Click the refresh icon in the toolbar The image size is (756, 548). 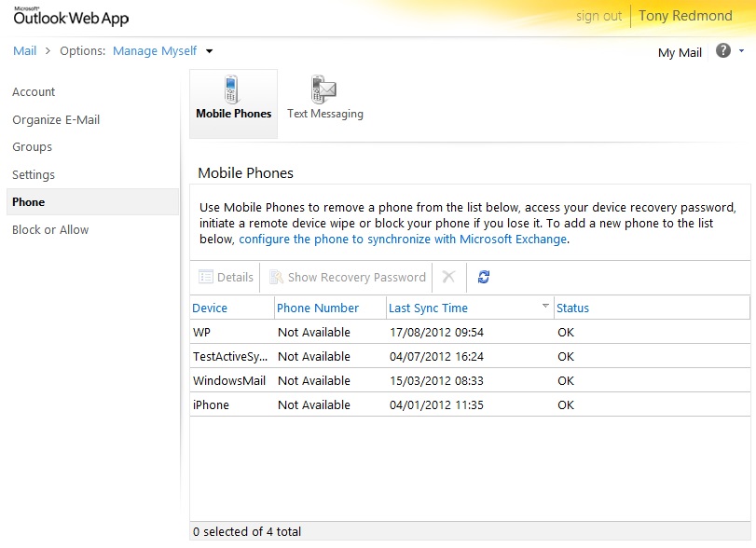pyautogui.click(x=483, y=277)
